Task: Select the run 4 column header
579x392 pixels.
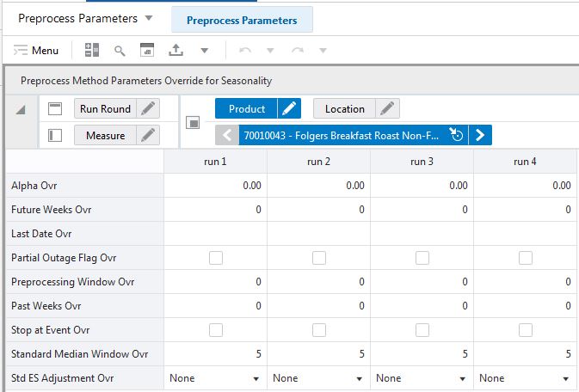Action: tap(525, 162)
